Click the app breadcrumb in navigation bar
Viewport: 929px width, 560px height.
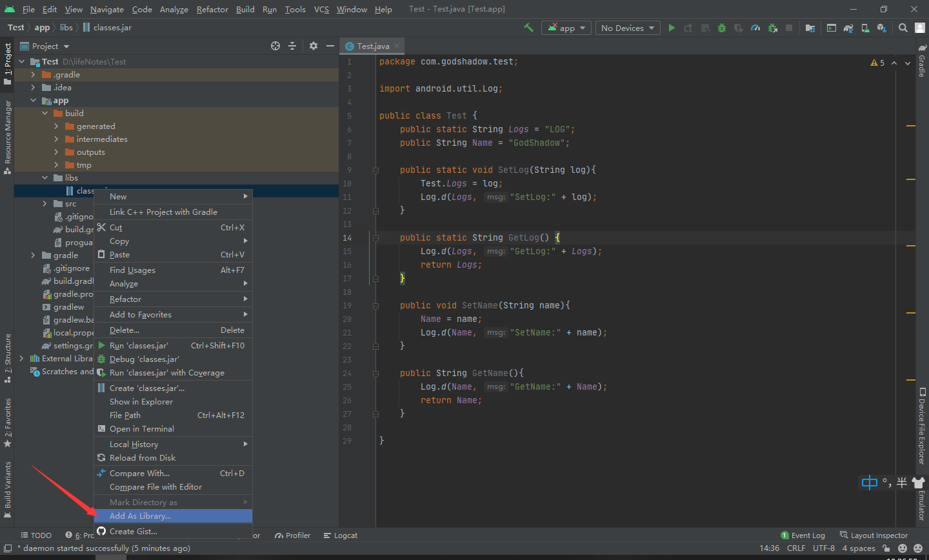click(x=42, y=28)
